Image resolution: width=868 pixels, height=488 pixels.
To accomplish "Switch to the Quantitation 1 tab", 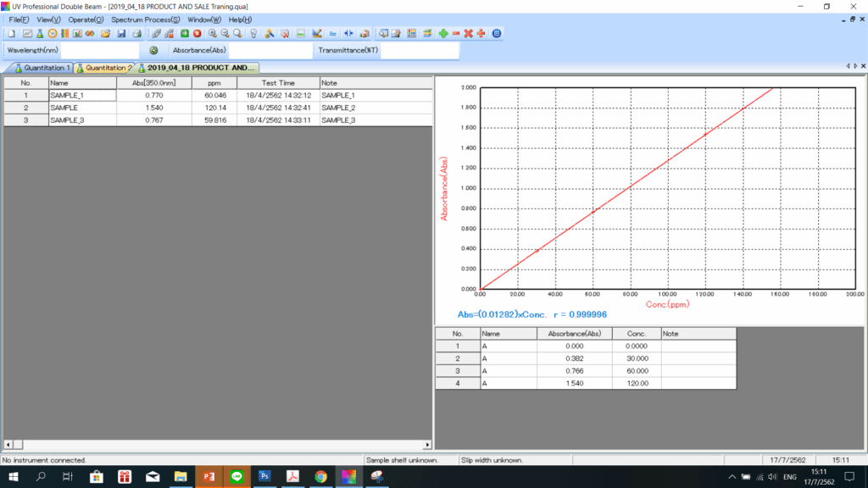I will coord(41,68).
